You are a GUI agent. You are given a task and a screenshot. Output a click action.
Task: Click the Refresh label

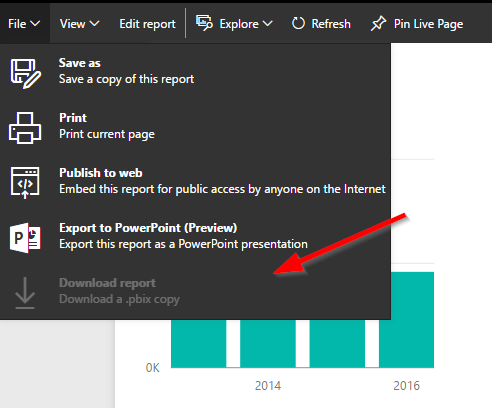point(331,24)
